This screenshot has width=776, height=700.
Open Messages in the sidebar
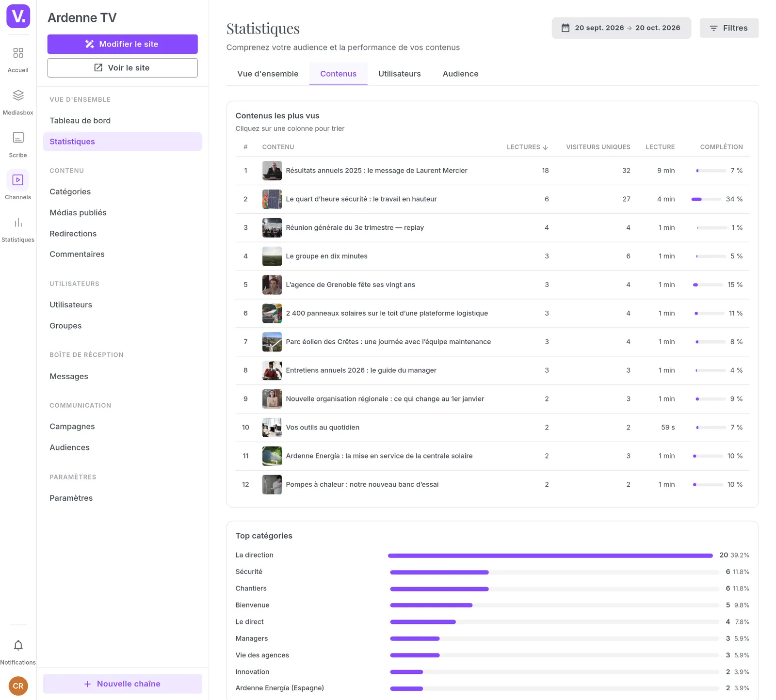[122, 376]
